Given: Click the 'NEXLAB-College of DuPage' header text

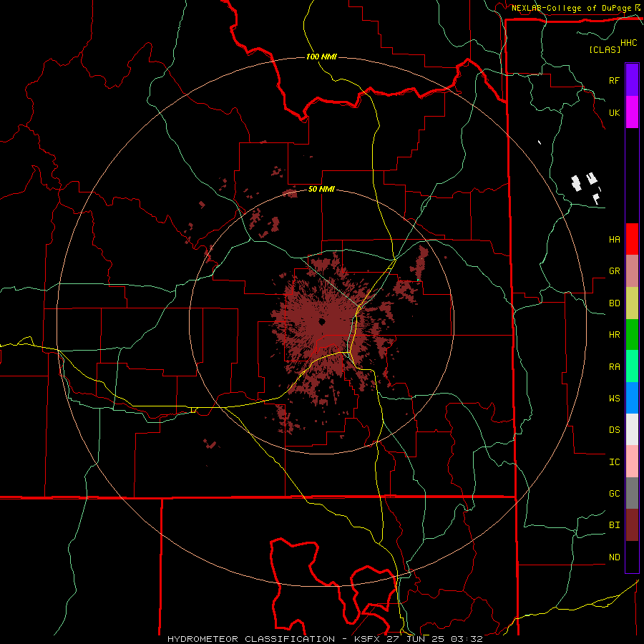Looking at the screenshot, I should click(571, 8).
